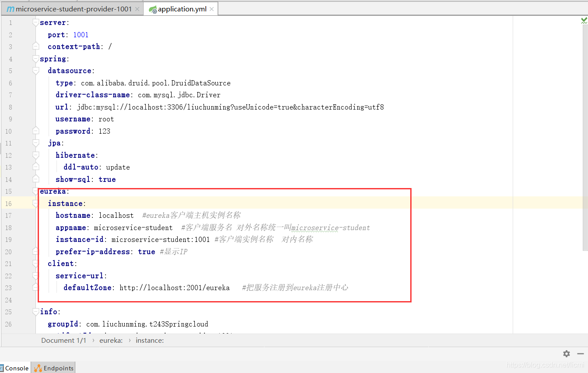Image resolution: width=588 pixels, height=373 pixels.
Task: Click the eureka: breadcrumb
Action: (111, 340)
